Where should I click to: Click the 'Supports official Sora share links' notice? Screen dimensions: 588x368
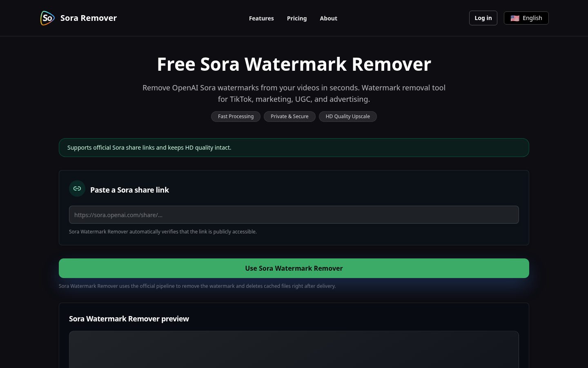294,148
